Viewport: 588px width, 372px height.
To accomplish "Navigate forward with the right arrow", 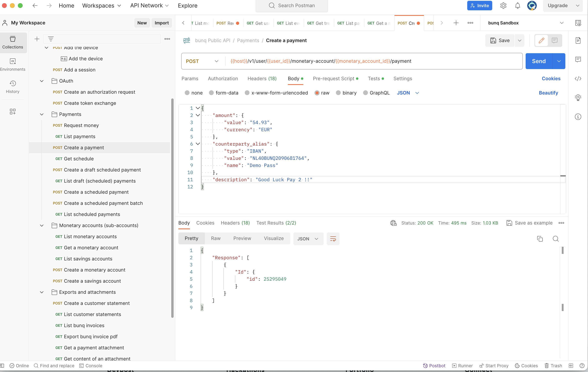I will coord(49,5).
